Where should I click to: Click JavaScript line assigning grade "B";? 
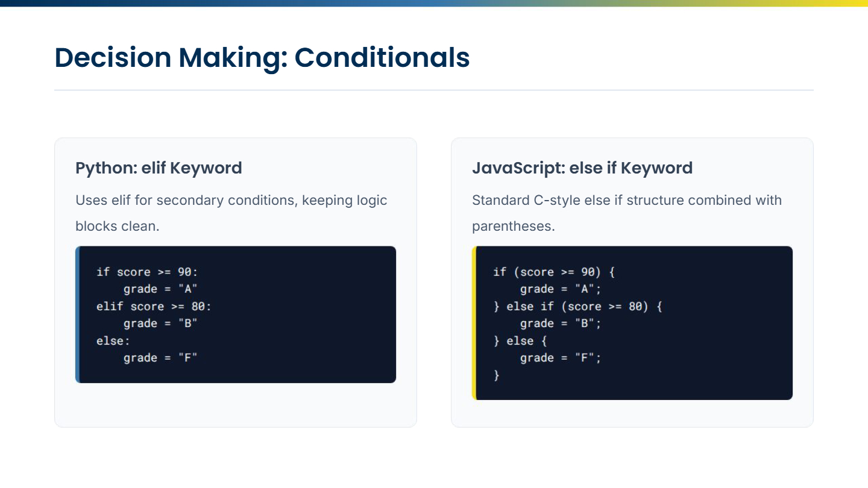561,324
